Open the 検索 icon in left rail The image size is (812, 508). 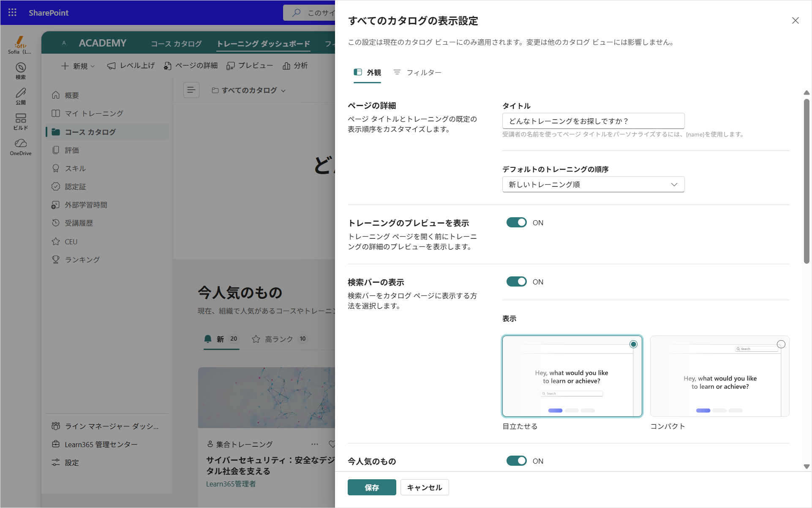tap(21, 71)
